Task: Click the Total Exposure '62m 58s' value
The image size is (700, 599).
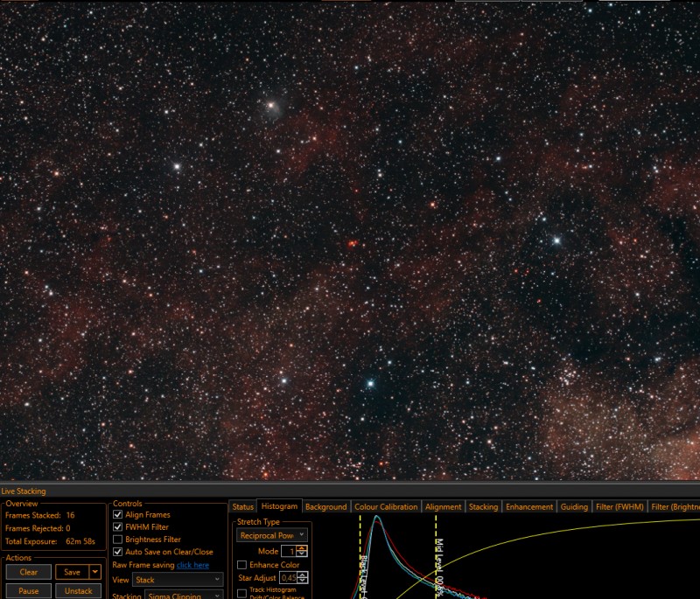Action: click(x=80, y=541)
